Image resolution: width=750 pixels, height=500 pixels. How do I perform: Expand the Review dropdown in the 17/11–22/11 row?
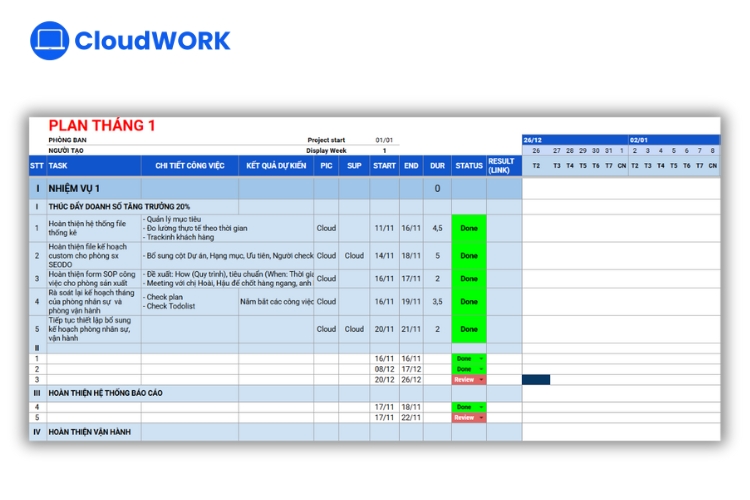point(481,418)
